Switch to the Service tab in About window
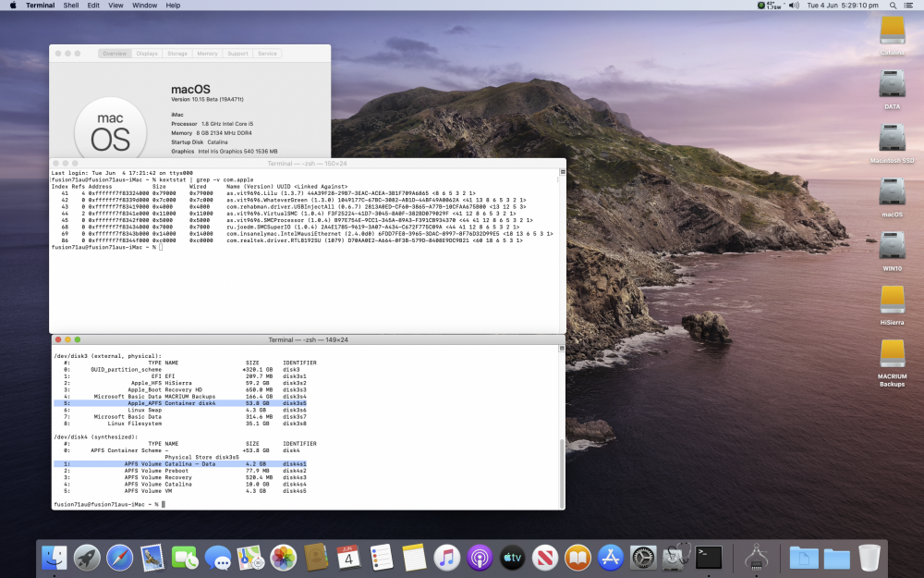This screenshot has height=578, width=924. click(x=267, y=54)
